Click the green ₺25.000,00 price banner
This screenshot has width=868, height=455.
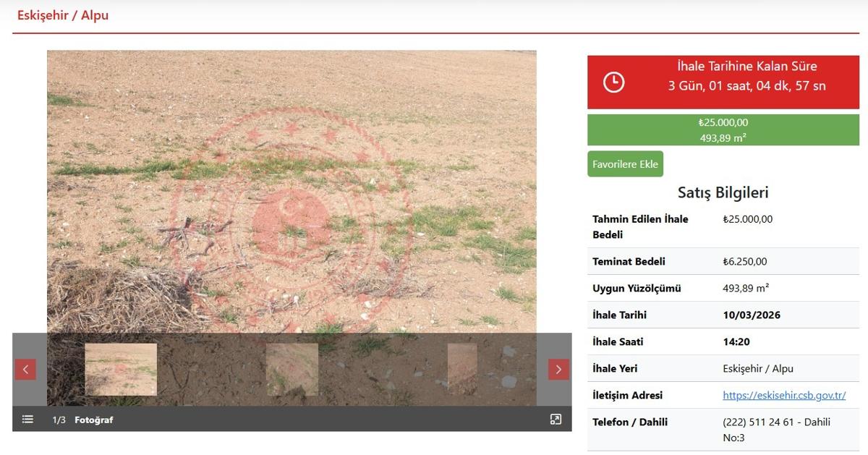[723, 130]
